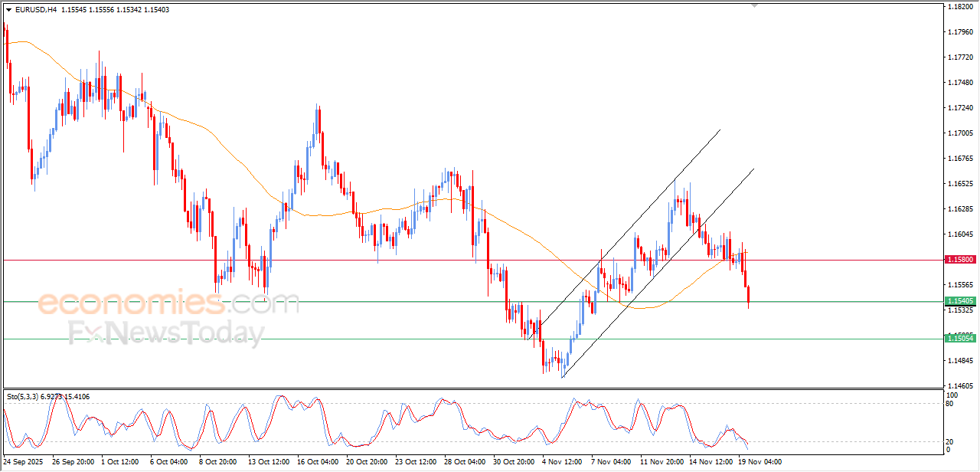Click the 1.18200 price scale label
Screen dimensions: 980x472
click(959, 6)
